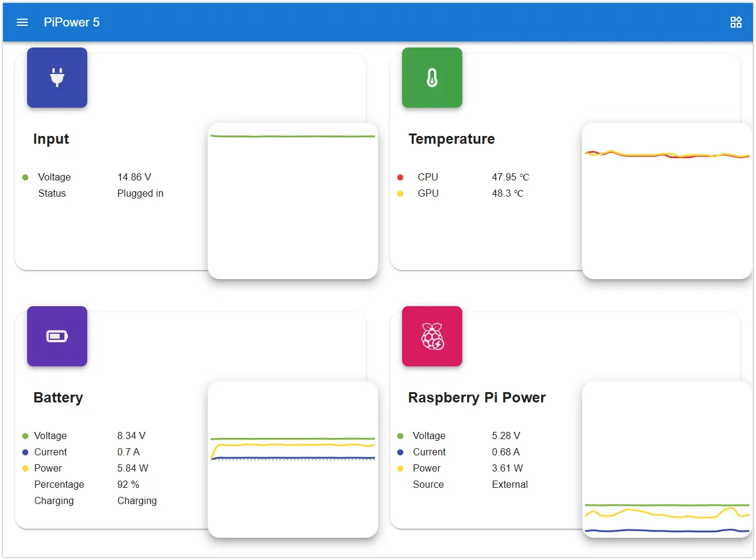Click the Input voltage line chart

tap(293, 201)
